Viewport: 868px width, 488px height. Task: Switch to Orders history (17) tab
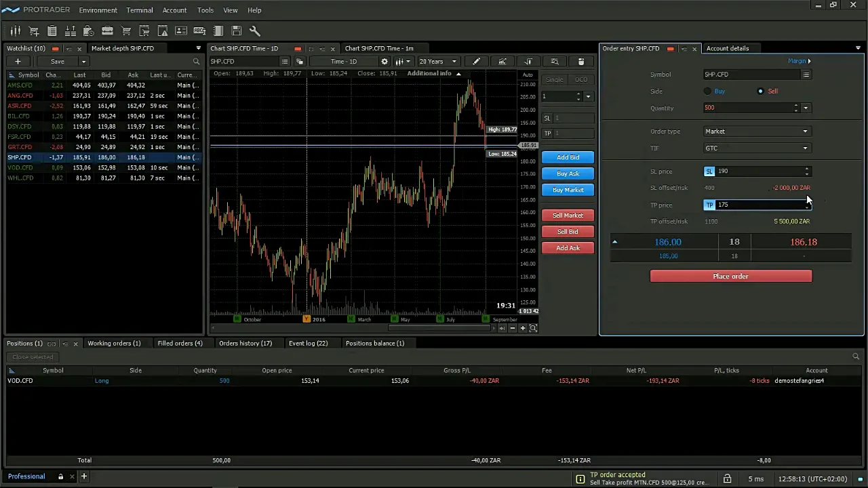pyautogui.click(x=245, y=343)
